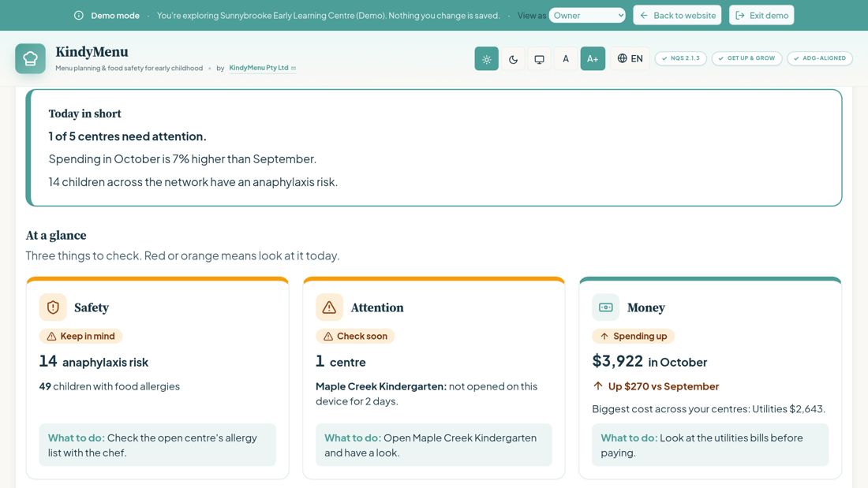Image resolution: width=868 pixels, height=488 pixels.
Task: Click the Attention warning triangle icon
Action: (329, 307)
